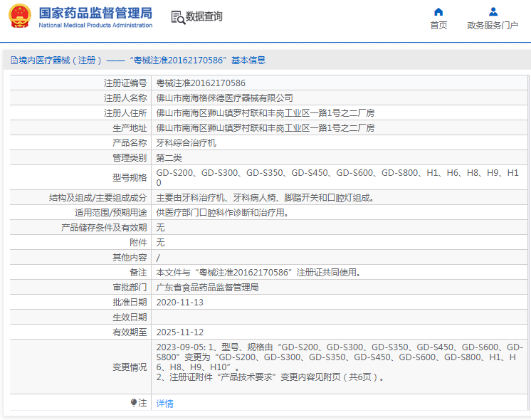Click the 产品名称 row label
Image resolution: width=531 pixels, height=420 pixels.
pyautogui.click(x=130, y=142)
